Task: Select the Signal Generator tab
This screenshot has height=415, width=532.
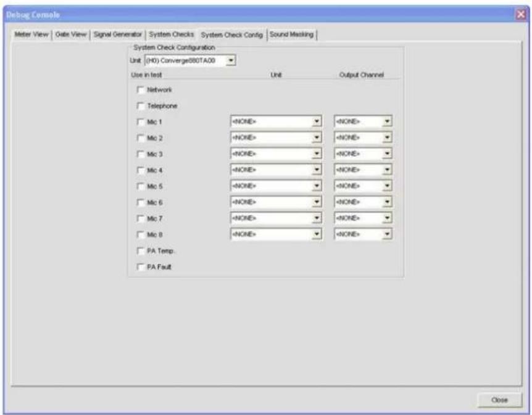Action: [117, 35]
